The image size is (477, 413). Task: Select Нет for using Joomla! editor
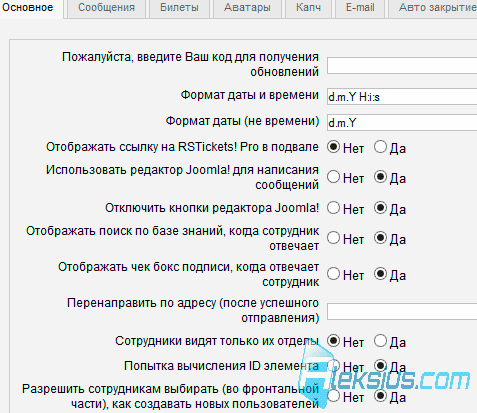pos(333,177)
